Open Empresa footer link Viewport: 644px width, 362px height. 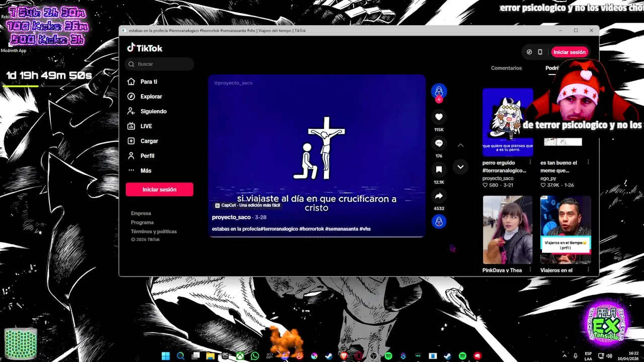coord(141,213)
